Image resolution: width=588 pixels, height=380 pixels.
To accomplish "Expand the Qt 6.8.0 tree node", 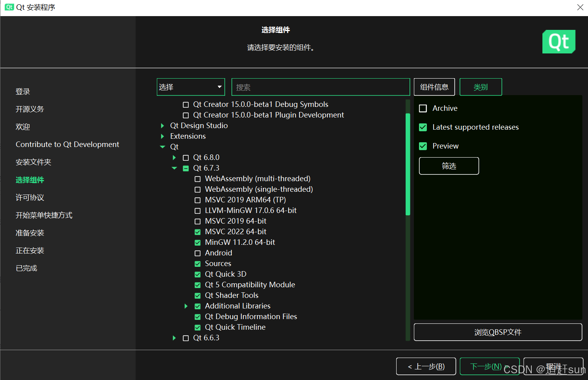I will coord(174,158).
